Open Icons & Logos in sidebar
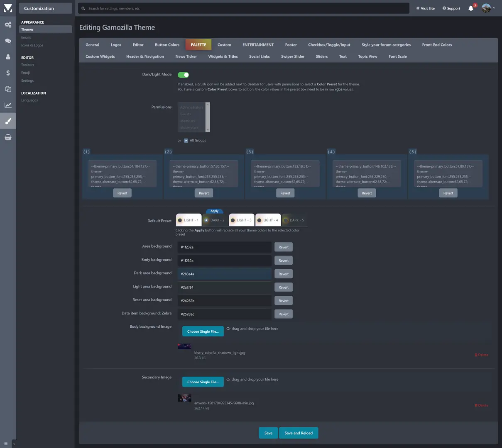This screenshot has width=502, height=448. 32,45
